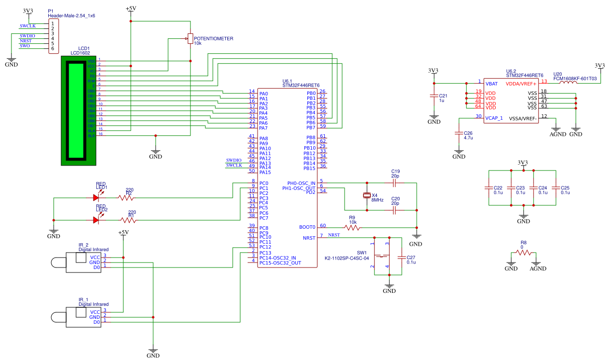Click the 10k POTENTIOMETER symbol
Image resolution: width=610 pixels, height=364 pixels.
click(x=190, y=38)
